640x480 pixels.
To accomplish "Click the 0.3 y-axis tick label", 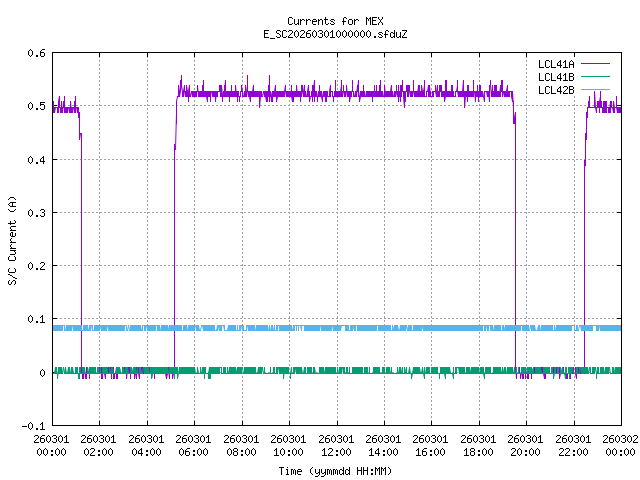I will click(x=36, y=213).
